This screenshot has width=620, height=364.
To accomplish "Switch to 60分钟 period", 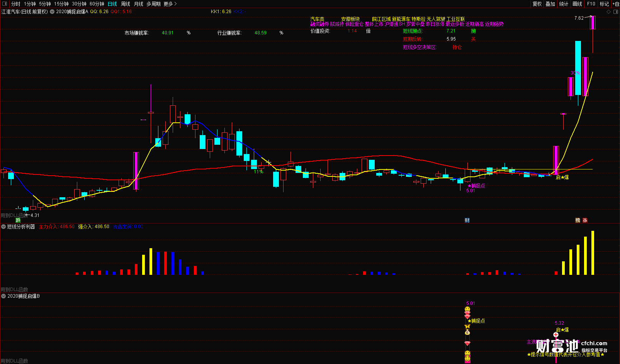I will (97, 4).
